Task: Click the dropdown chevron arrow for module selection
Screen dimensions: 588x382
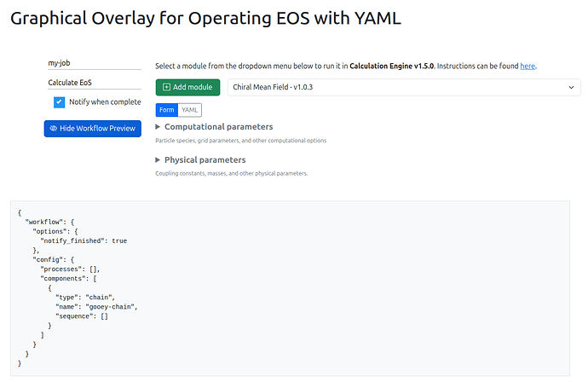Action: (571, 88)
